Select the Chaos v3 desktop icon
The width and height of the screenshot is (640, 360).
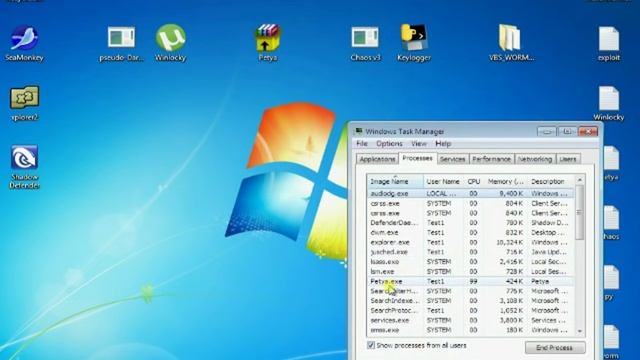pos(365,43)
